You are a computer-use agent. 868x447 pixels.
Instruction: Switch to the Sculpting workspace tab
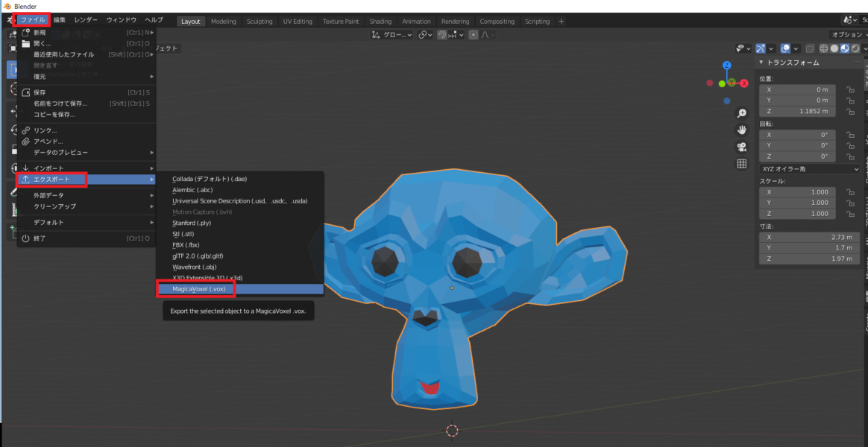(260, 22)
